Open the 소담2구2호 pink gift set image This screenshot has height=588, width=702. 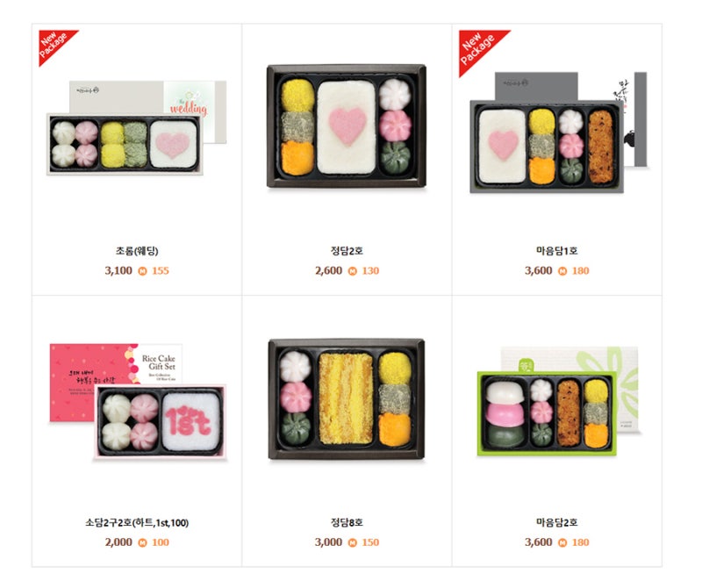[138, 401]
